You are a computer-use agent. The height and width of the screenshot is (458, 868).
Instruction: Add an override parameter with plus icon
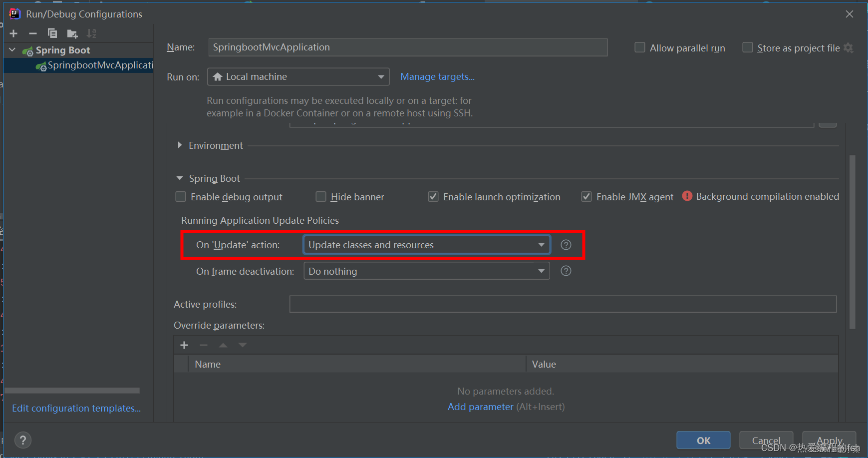184,345
